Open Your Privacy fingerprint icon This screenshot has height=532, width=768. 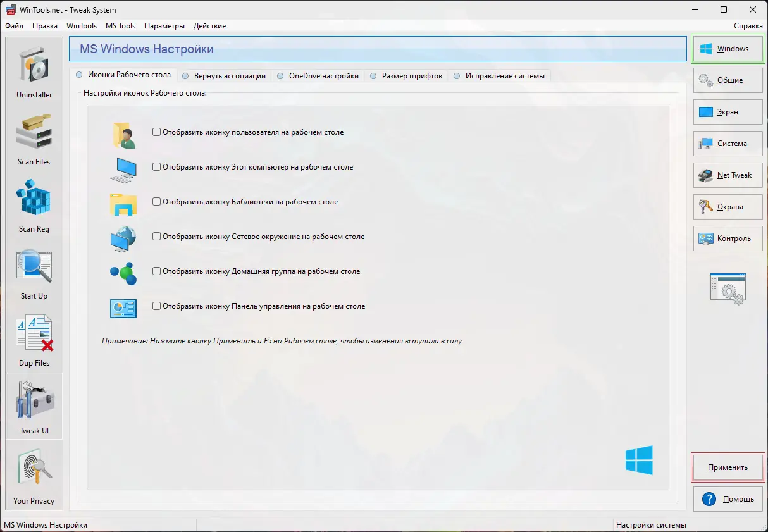coord(34,467)
